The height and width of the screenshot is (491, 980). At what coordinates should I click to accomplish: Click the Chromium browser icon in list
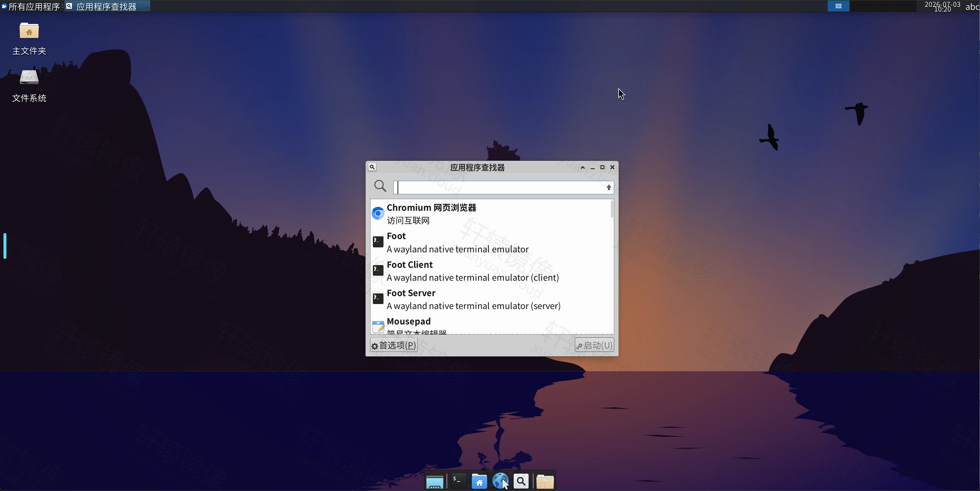click(x=378, y=213)
